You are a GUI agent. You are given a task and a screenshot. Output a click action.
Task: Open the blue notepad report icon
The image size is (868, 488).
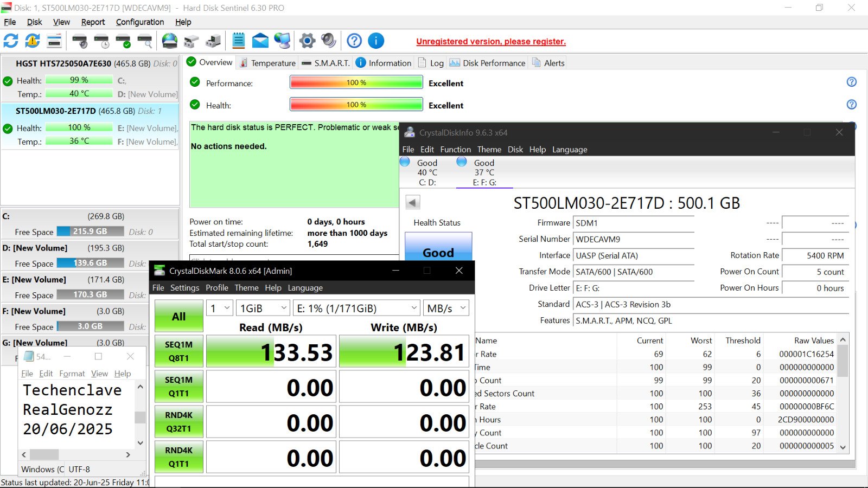coord(238,41)
